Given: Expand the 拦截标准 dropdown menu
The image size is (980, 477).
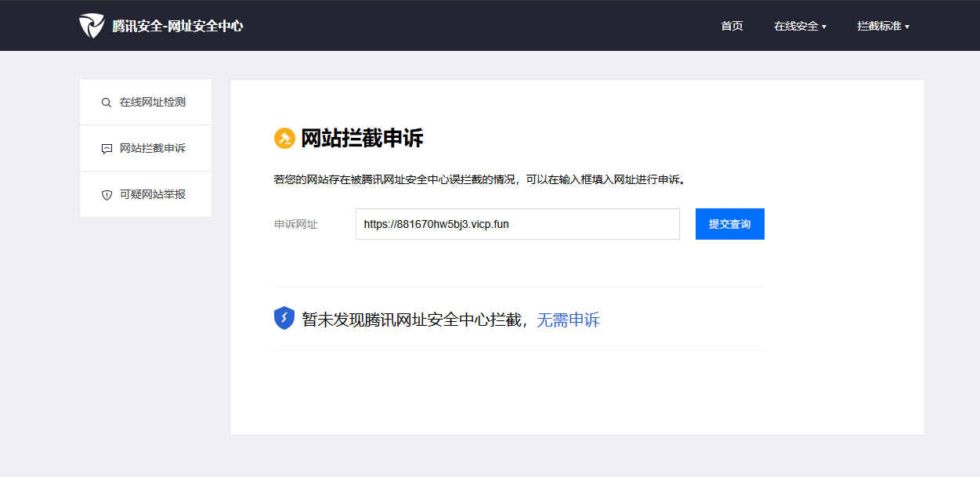Looking at the screenshot, I should click(883, 26).
